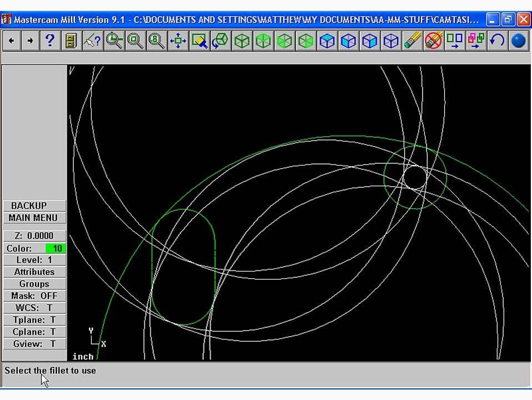
Task: Set Gview Top with second green cube
Action: tap(263, 41)
